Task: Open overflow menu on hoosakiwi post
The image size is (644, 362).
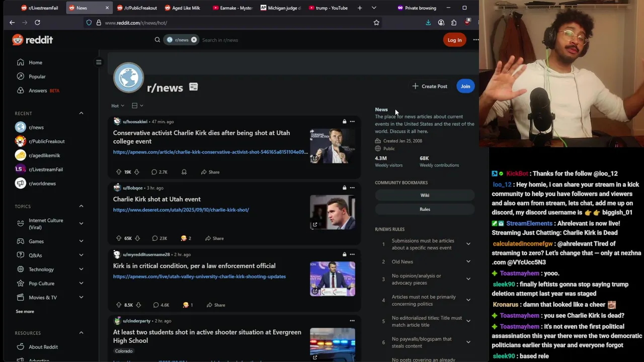Action: [352, 122]
